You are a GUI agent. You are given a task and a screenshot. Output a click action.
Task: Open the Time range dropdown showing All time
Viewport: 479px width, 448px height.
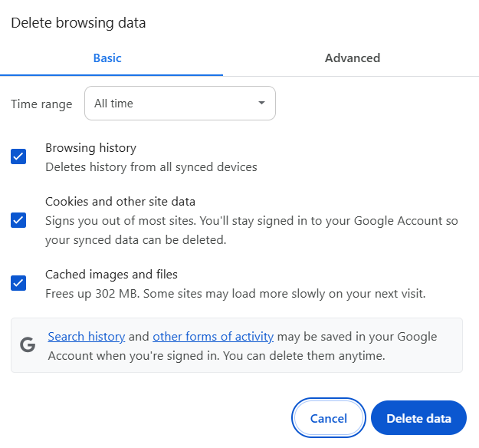coord(179,104)
